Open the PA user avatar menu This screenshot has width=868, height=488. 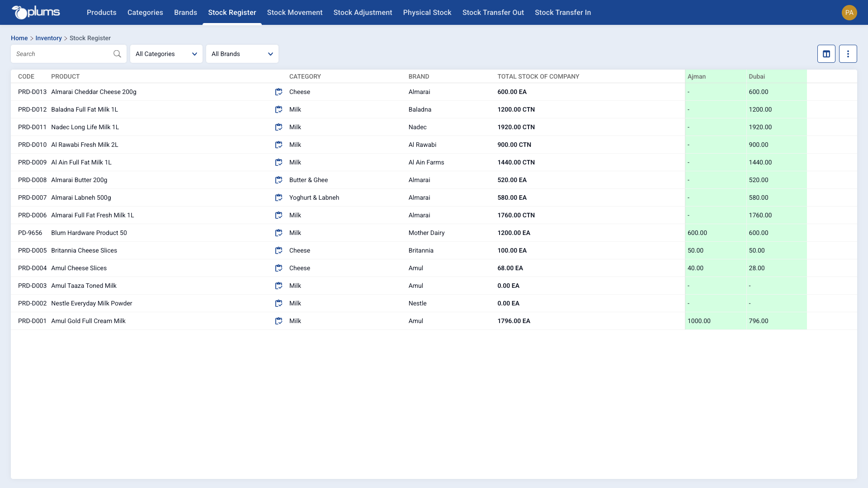pyautogui.click(x=849, y=13)
